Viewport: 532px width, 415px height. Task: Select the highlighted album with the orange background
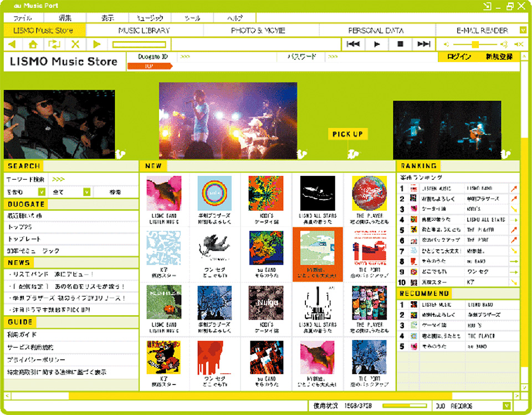pyautogui.click(x=318, y=254)
